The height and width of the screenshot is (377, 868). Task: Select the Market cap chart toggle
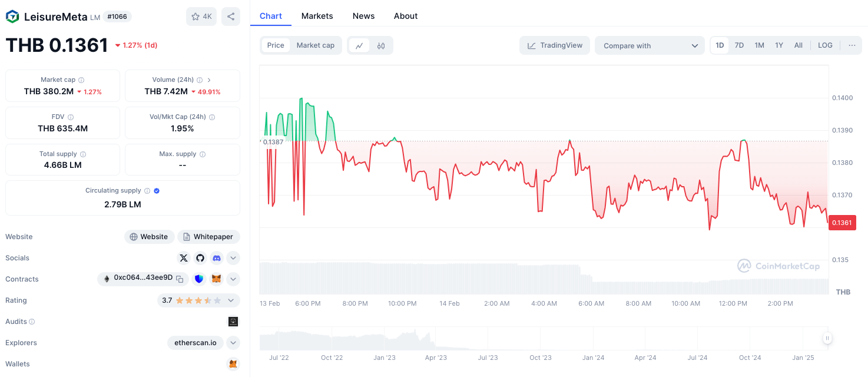(x=315, y=45)
